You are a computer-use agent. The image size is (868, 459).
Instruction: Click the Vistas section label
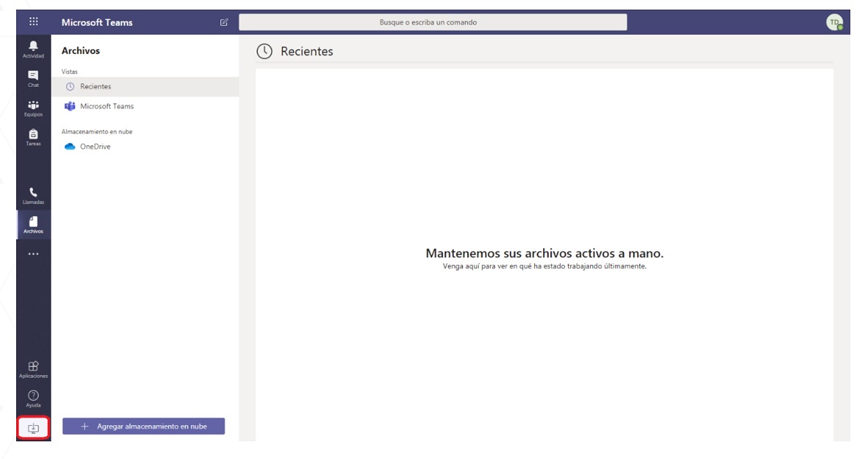point(70,71)
